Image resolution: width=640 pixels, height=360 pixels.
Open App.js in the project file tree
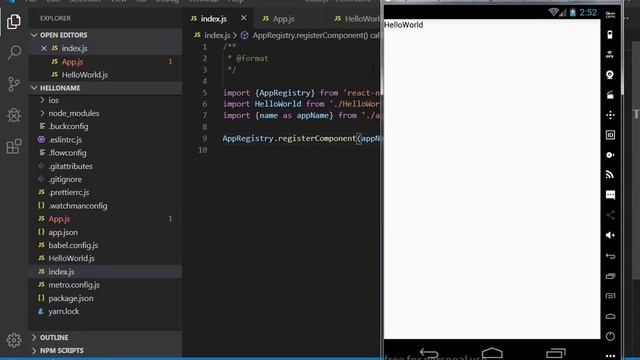pos(106,219)
